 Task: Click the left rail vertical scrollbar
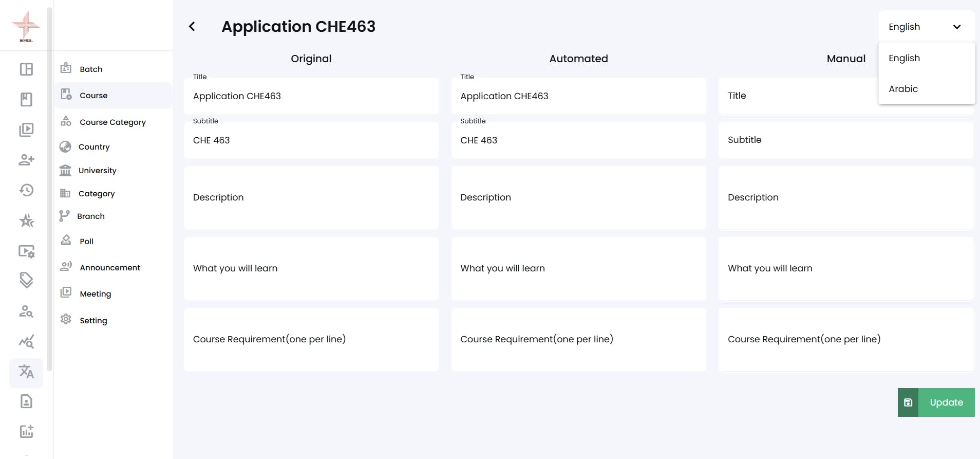point(49,189)
